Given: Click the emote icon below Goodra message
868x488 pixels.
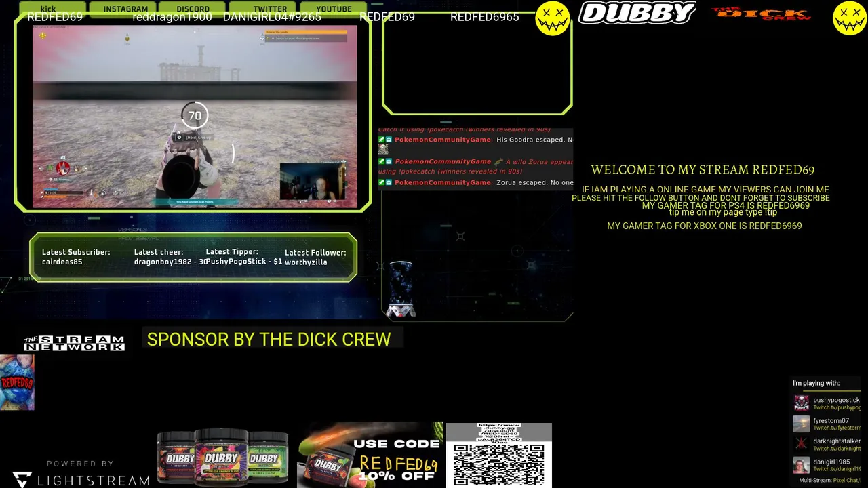Looking at the screenshot, I should (382, 149).
